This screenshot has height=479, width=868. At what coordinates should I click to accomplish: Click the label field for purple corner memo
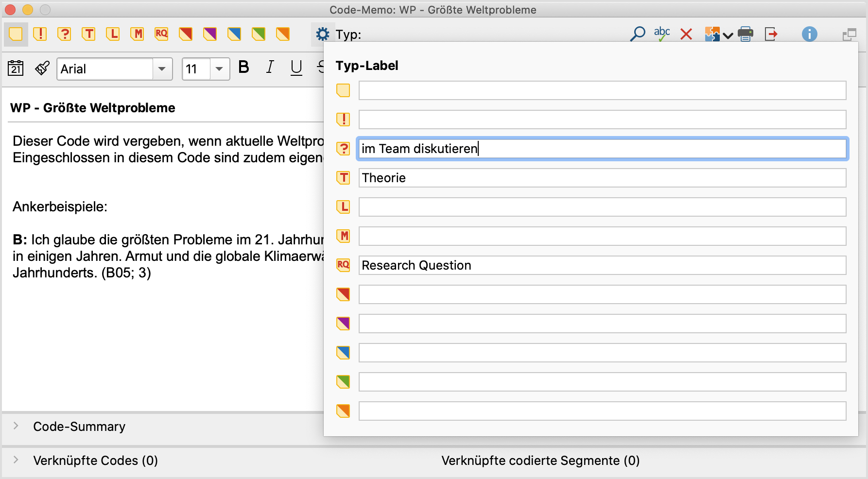(x=603, y=324)
